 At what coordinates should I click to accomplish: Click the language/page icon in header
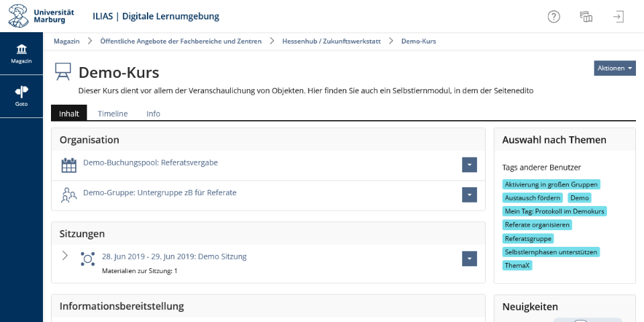coord(586,17)
